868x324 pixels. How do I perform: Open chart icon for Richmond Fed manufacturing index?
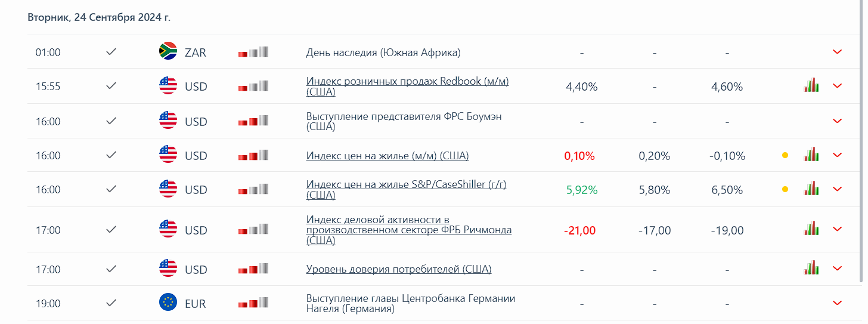click(811, 229)
